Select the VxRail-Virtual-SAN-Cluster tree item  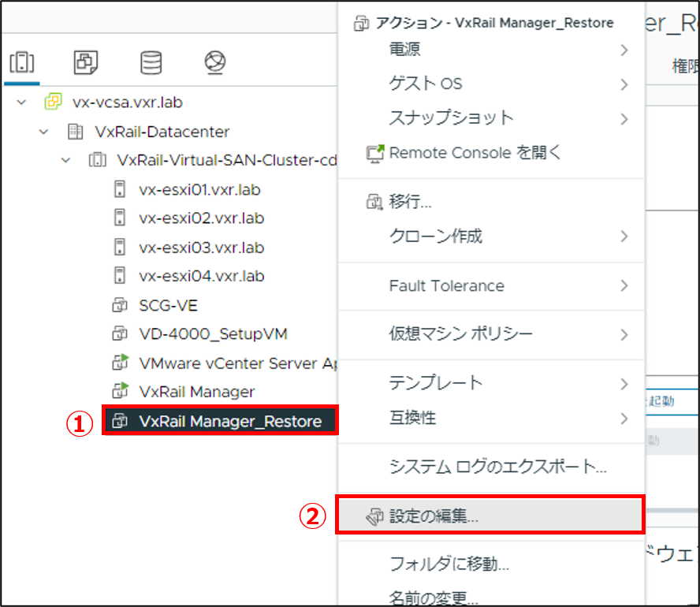[227, 160]
